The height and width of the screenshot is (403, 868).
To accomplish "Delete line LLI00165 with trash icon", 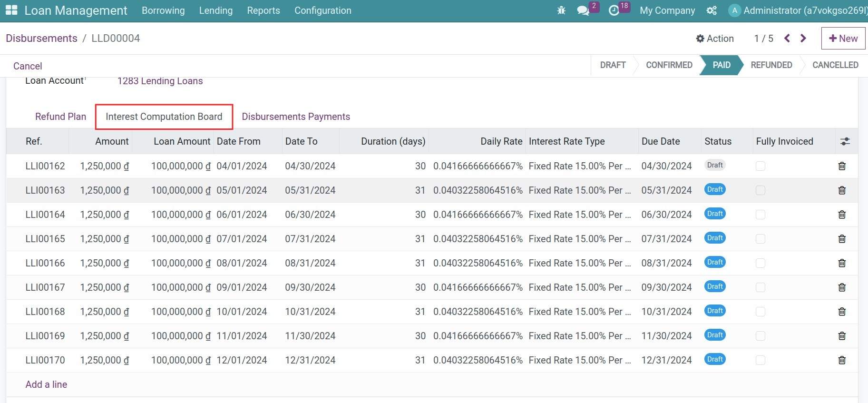I will 842,239.
